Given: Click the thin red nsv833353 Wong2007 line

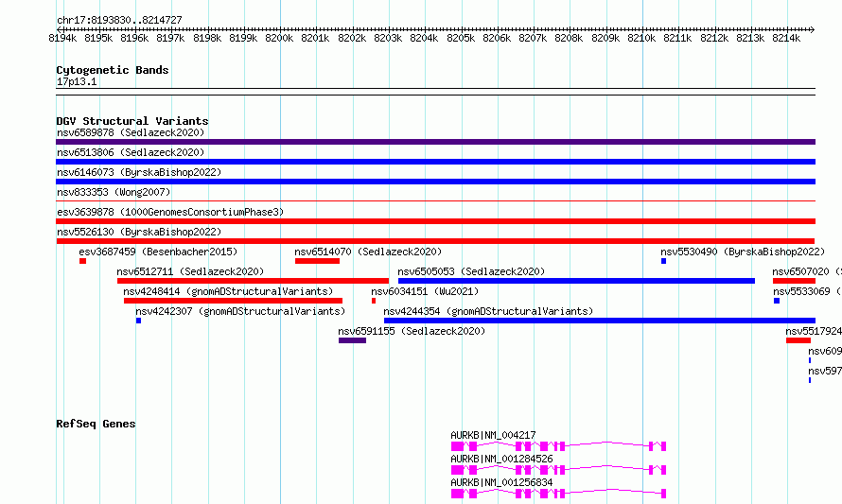Looking at the screenshot, I should [x=435, y=201].
